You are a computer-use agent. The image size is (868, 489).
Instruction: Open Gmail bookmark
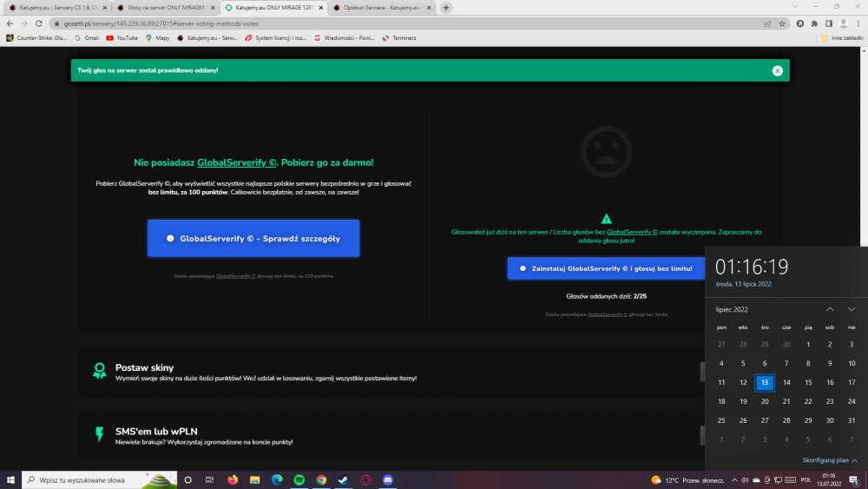87,38
